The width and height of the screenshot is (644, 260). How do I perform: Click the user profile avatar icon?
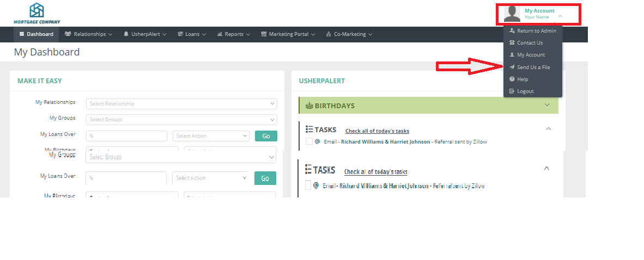(512, 14)
